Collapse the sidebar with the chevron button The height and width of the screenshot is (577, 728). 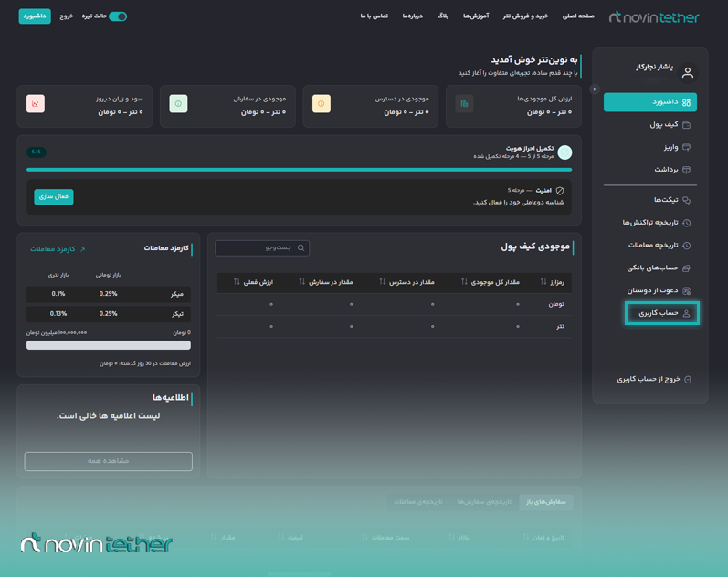(x=595, y=89)
